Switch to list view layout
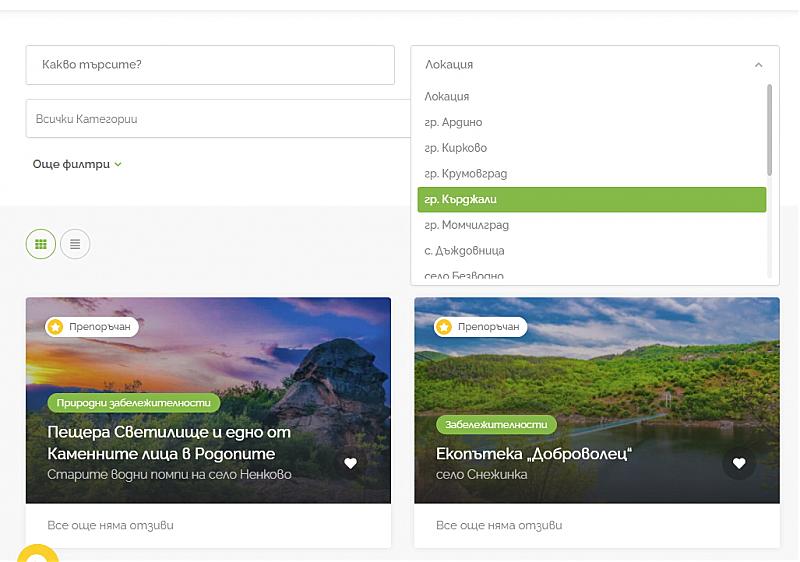This screenshot has height=562, width=800. 75,243
